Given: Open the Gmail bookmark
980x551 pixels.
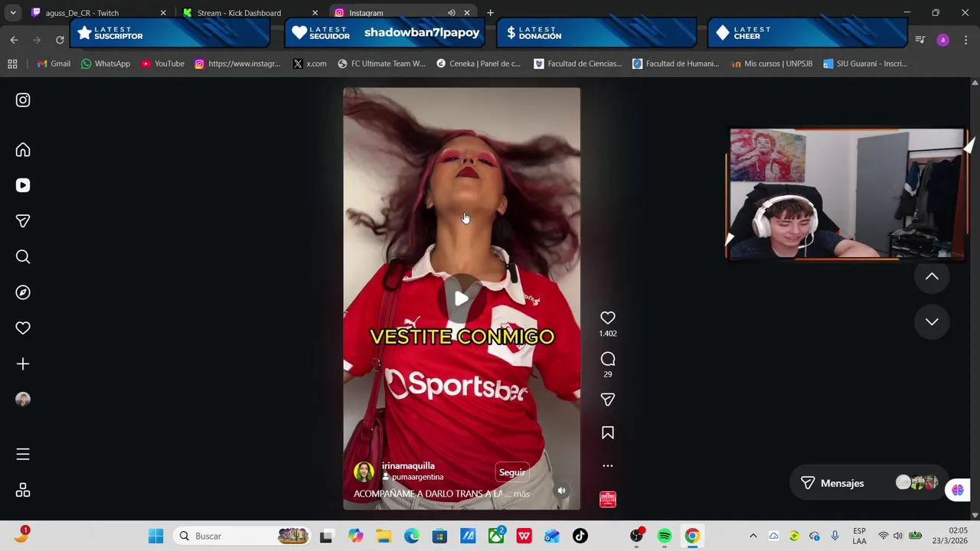Looking at the screenshot, I should (x=54, y=64).
